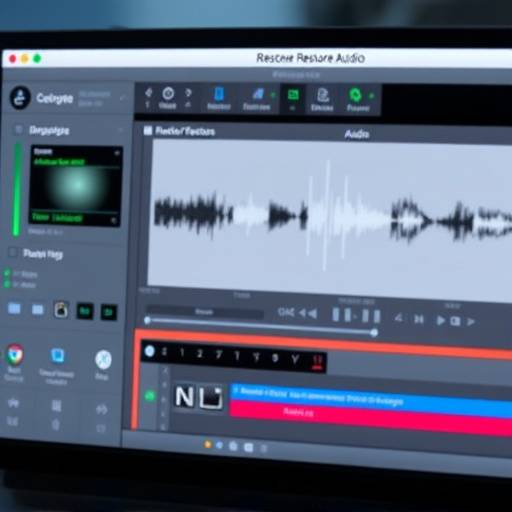The height and width of the screenshot is (512, 512).
Task: Click the last forward arrow in the transport bar
Action: tap(471, 322)
